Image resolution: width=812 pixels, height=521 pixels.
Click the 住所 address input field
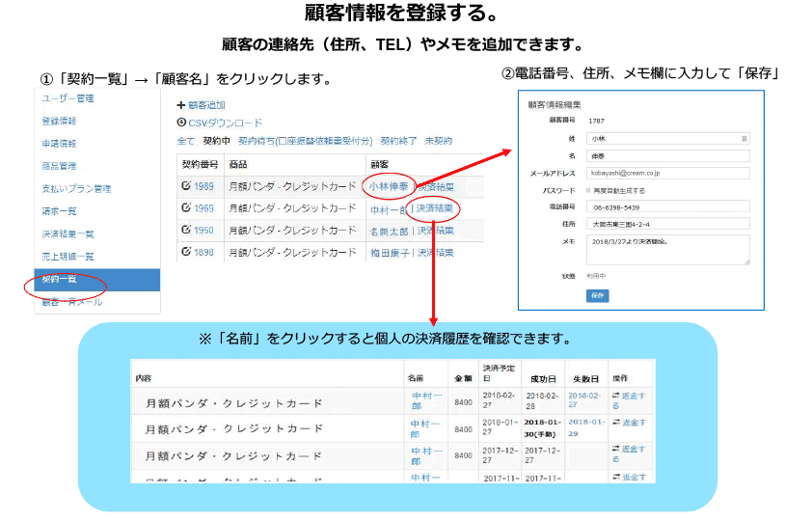point(667,223)
